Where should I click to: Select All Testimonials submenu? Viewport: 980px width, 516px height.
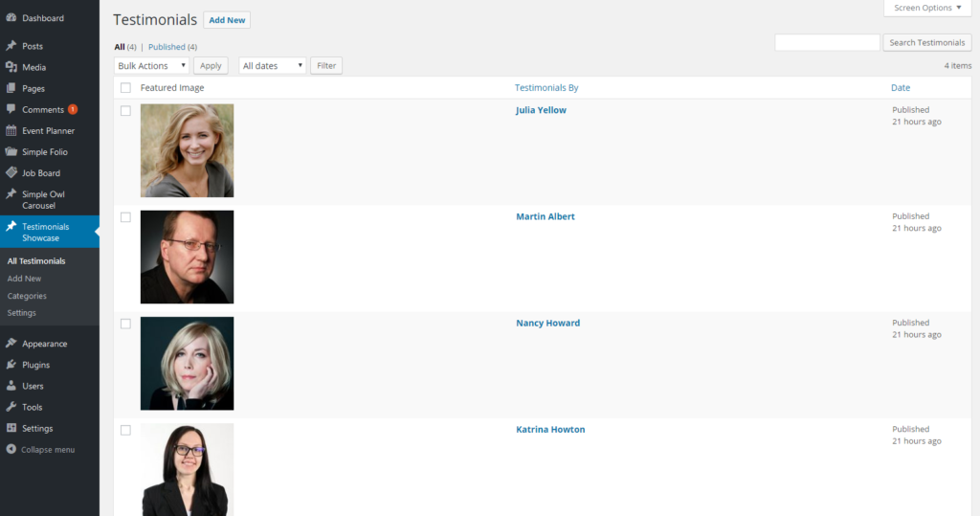pyautogui.click(x=36, y=260)
